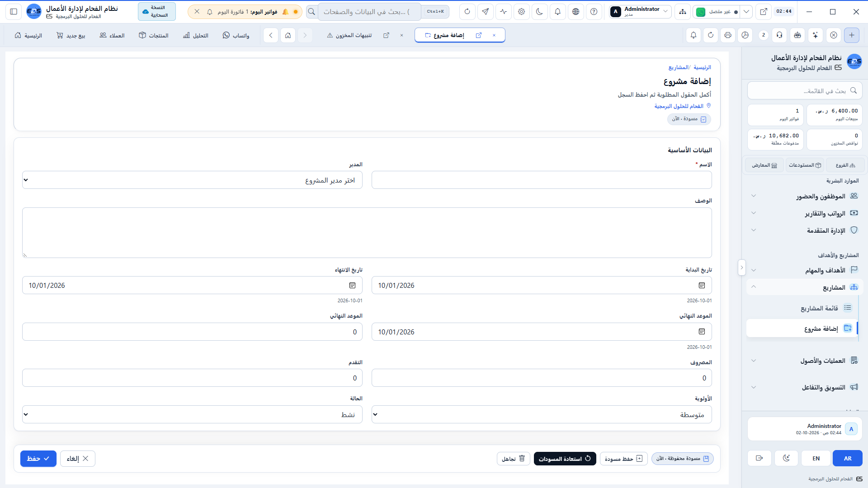Image resolution: width=868 pixels, height=488 pixels.
Task: Open Administrator user dropdown
Action: click(x=640, y=12)
